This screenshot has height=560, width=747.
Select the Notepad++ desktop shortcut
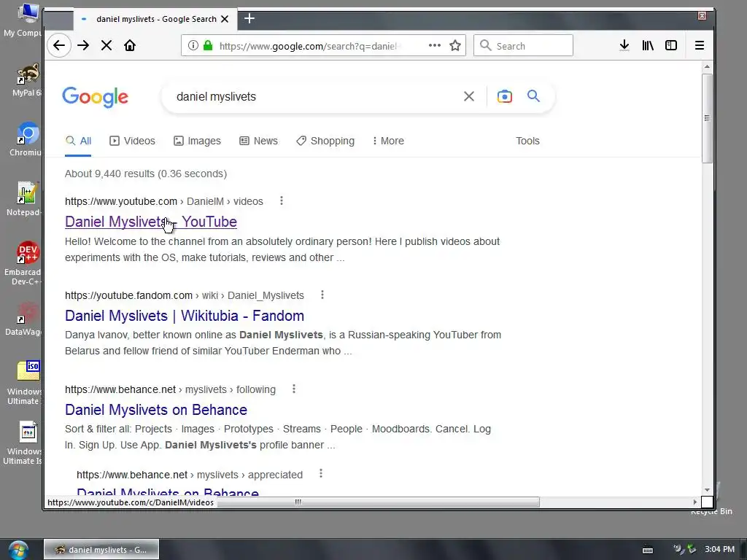24,199
